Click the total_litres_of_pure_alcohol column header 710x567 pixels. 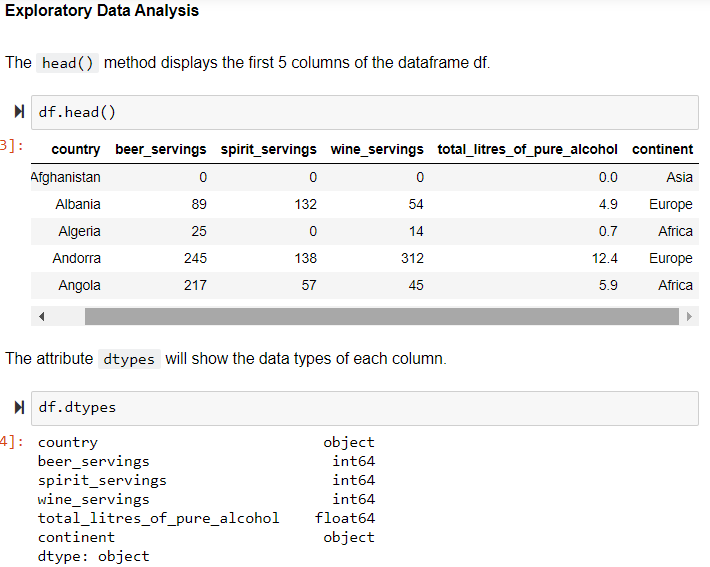pyautogui.click(x=527, y=149)
